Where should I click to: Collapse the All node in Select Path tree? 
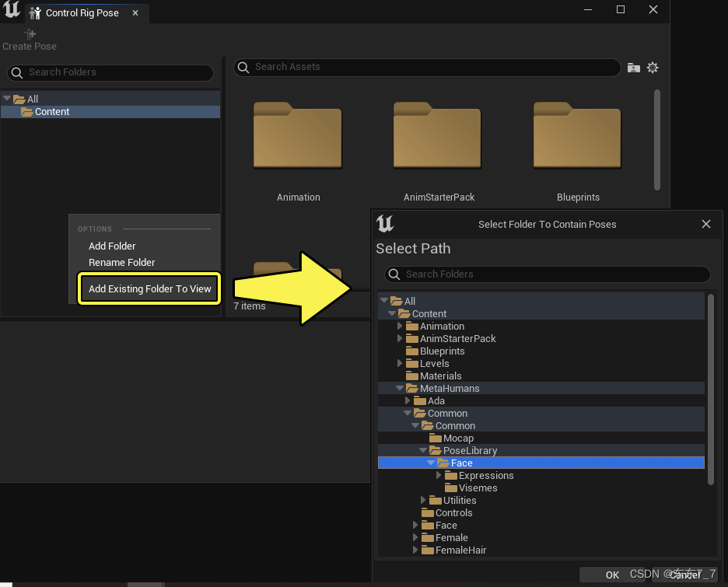point(384,301)
